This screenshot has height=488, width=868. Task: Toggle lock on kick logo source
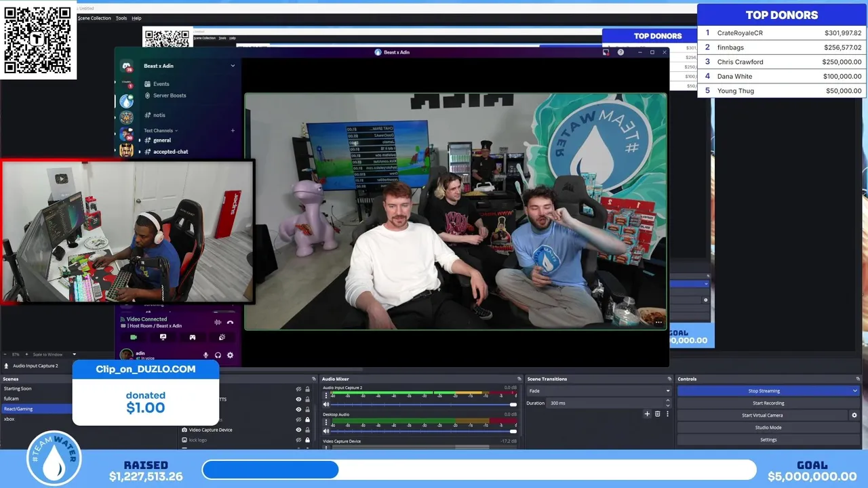pyautogui.click(x=307, y=440)
